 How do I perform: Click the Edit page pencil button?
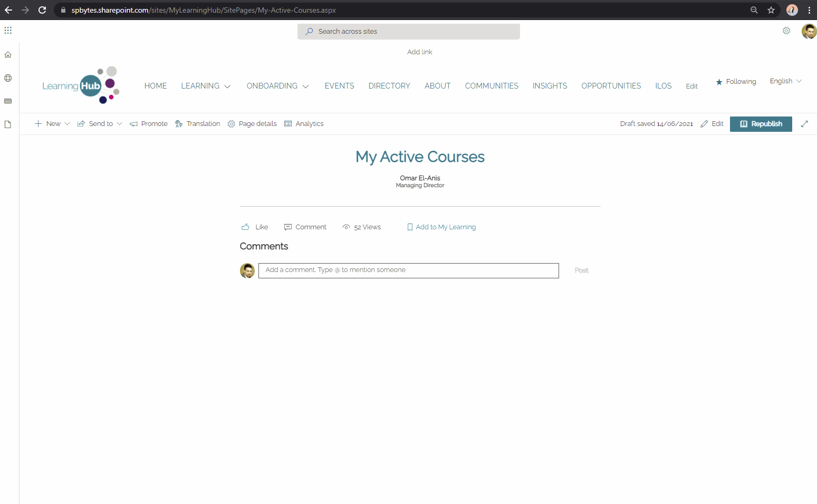[x=712, y=124]
